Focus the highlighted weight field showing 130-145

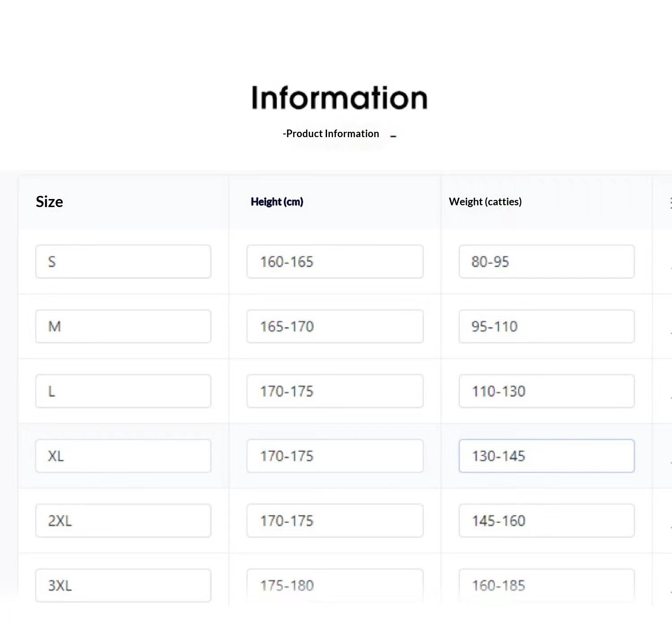tap(547, 456)
